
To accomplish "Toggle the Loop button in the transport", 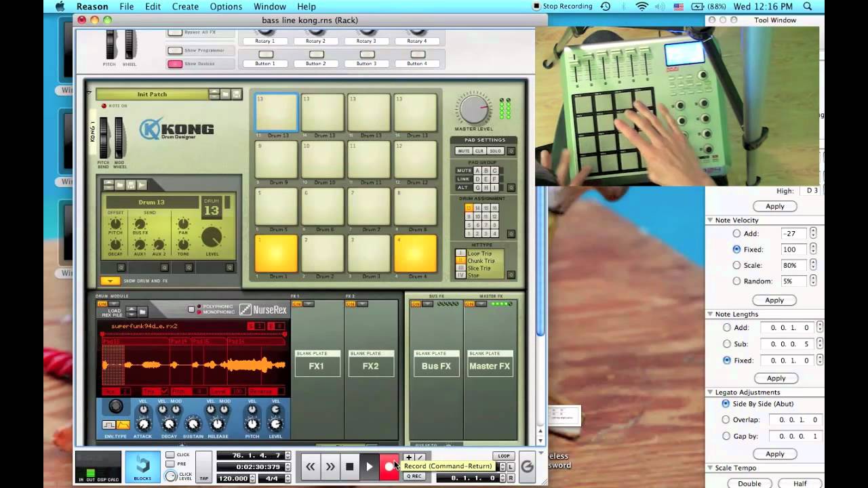I will click(x=503, y=455).
